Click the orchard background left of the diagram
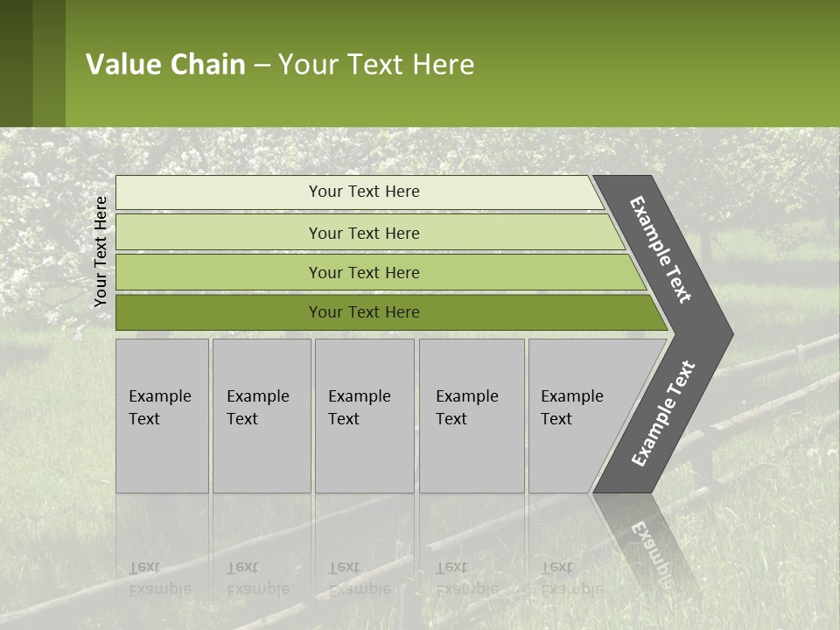The height and width of the screenshot is (630, 840). [x=48, y=420]
